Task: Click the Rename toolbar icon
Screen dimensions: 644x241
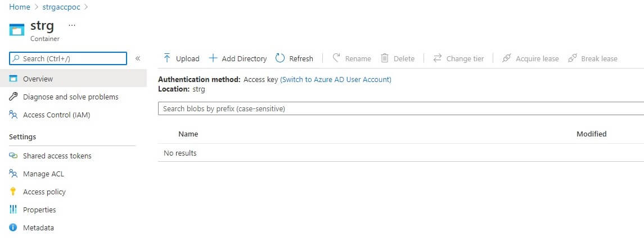Action: [x=336, y=58]
